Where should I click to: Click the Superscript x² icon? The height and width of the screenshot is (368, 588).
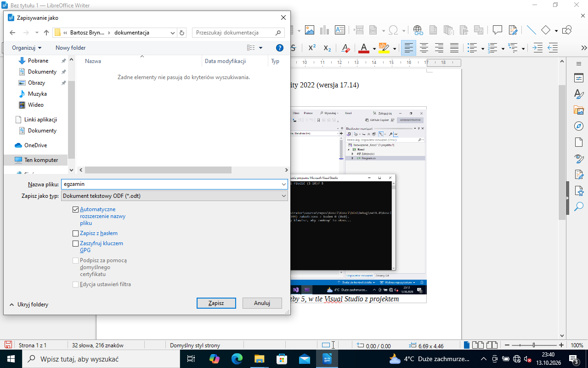click(312, 47)
